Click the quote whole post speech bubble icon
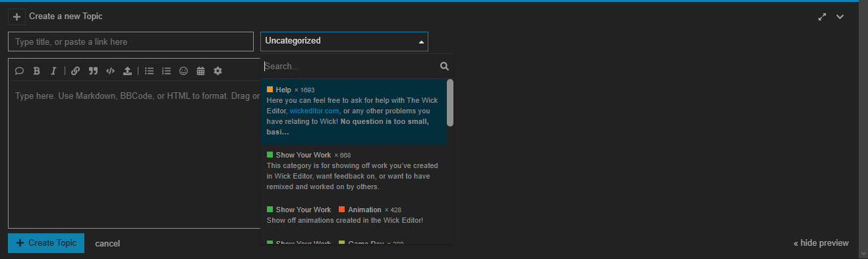The image size is (868, 259). (x=19, y=71)
